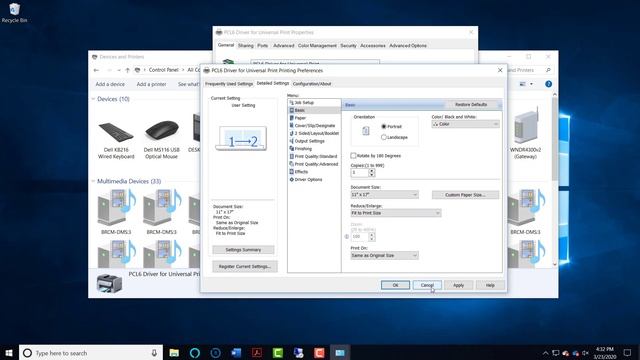Click OK in Printing Preferences

coord(395,285)
